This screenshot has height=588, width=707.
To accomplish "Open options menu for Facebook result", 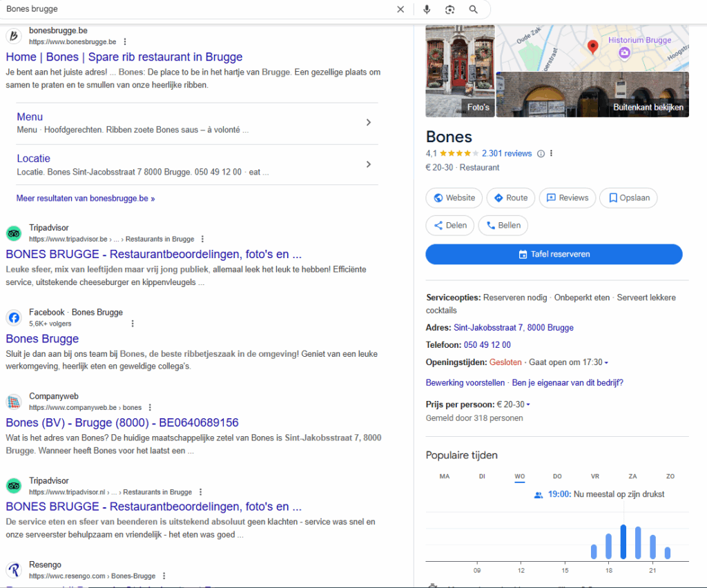I will 133,324.
